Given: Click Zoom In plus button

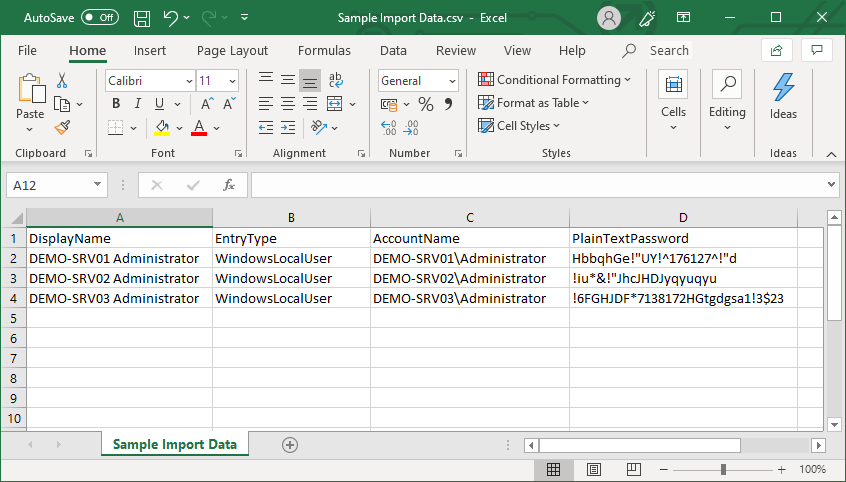Looking at the screenshot, I should pos(781,470).
